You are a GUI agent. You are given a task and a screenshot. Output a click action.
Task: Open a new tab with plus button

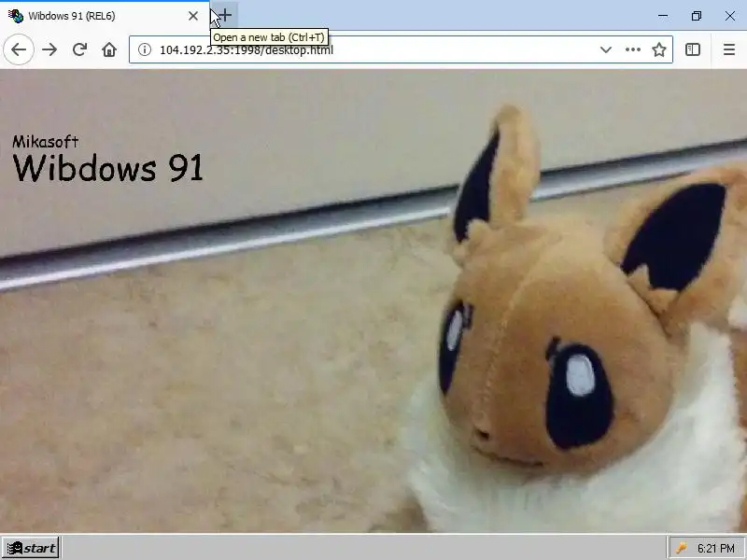click(x=224, y=15)
